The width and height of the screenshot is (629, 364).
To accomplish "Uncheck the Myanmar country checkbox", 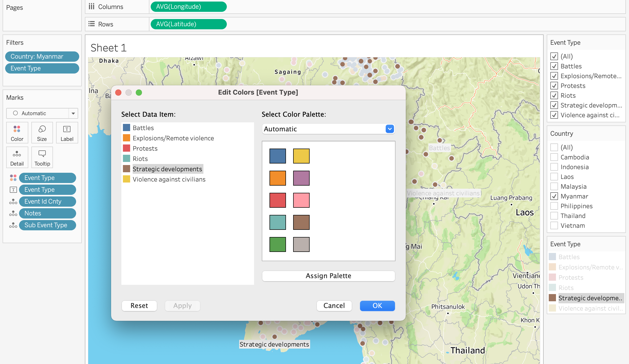I will (x=554, y=196).
